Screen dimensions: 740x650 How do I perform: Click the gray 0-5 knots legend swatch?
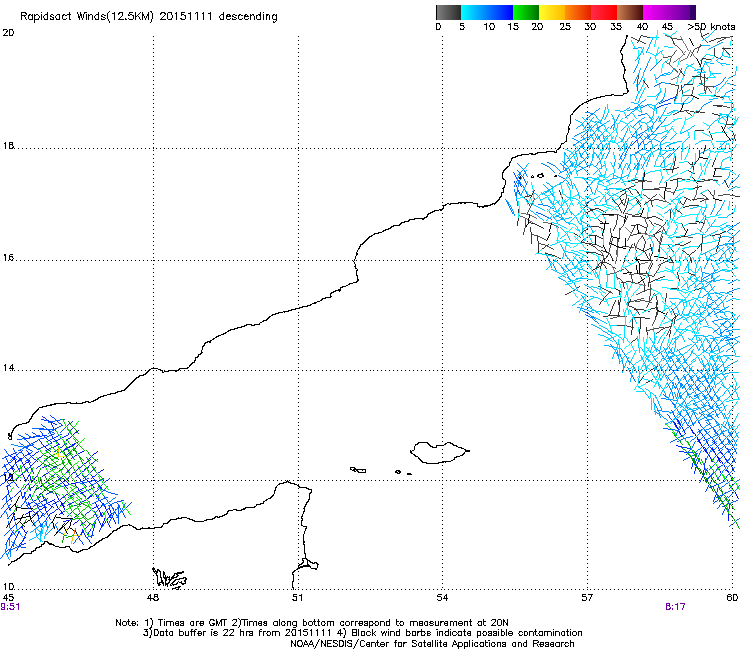click(448, 12)
